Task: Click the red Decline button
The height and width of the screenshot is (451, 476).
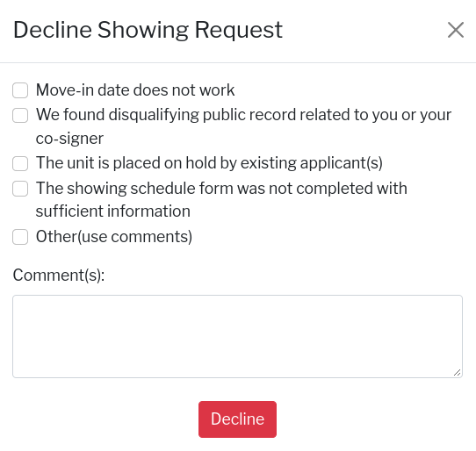Action: [x=237, y=419]
